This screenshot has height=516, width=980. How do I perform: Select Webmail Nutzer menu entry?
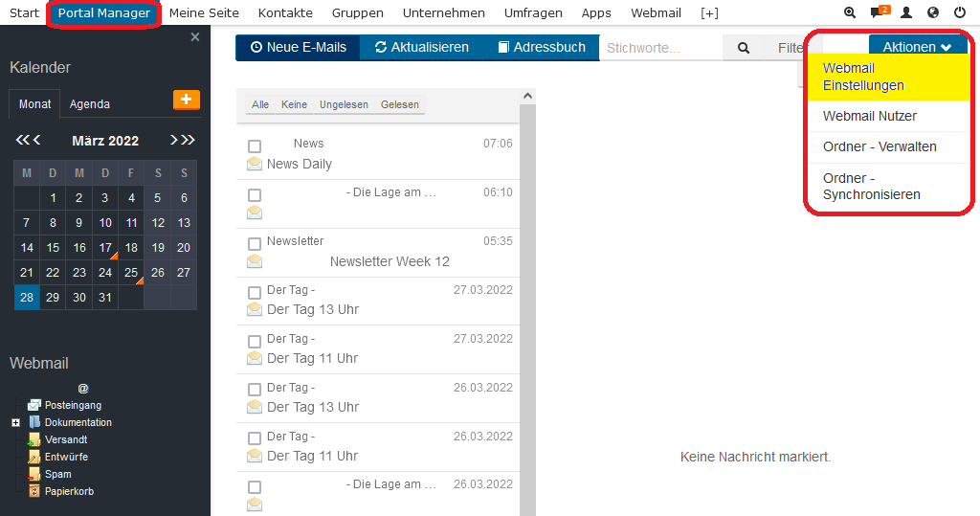tap(888, 116)
